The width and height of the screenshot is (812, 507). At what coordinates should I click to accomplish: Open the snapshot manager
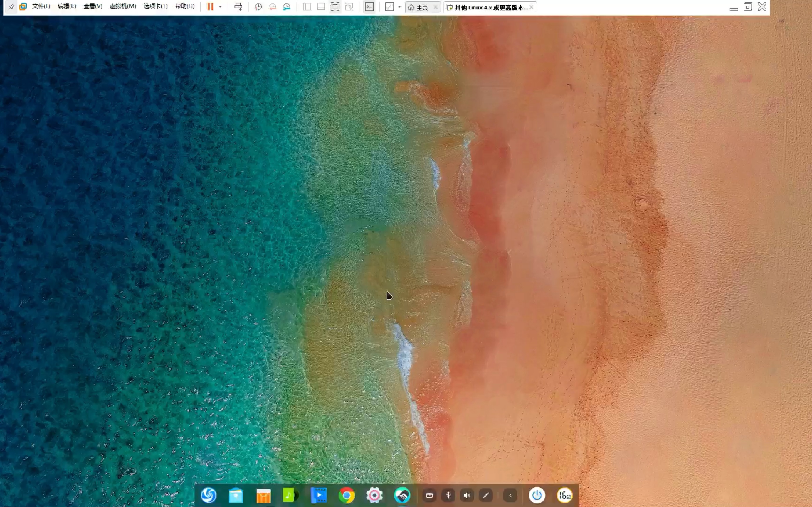tap(287, 7)
